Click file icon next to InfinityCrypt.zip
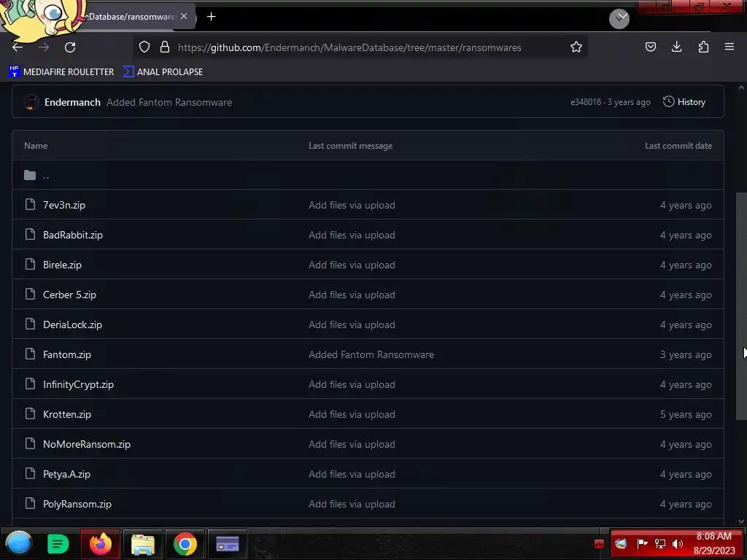This screenshot has width=747, height=560. (x=30, y=384)
